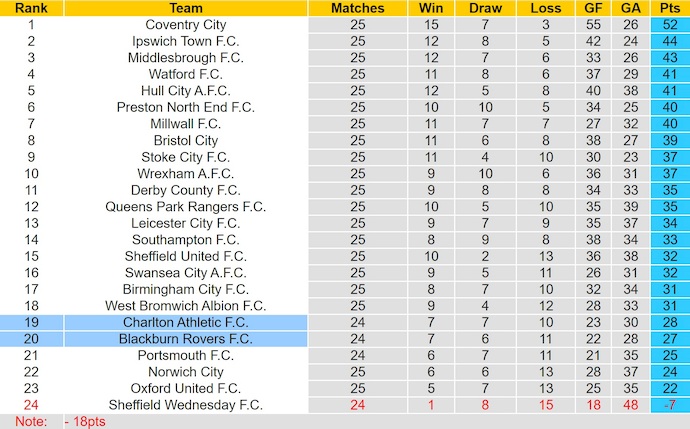Click the Draw column header
Viewport: 690px width, 429px height.
484,8
